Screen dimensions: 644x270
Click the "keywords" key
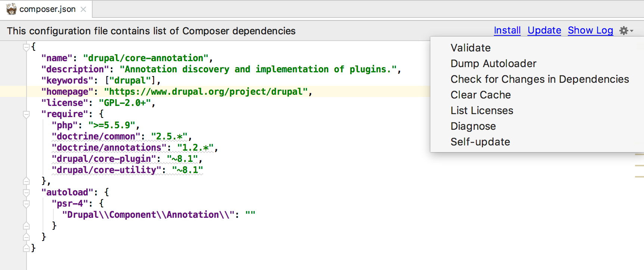coord(67,81)
